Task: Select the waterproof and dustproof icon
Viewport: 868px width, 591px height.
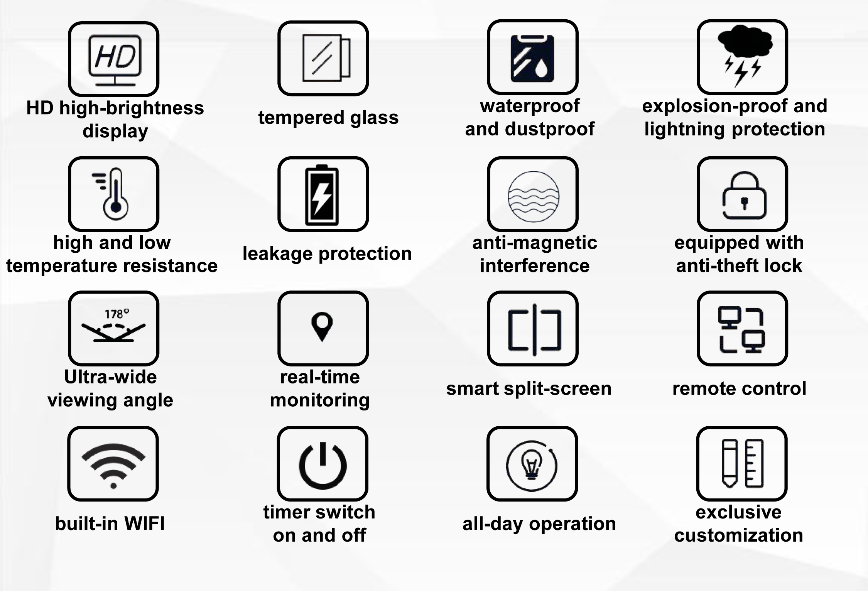Action: point(528,59)
